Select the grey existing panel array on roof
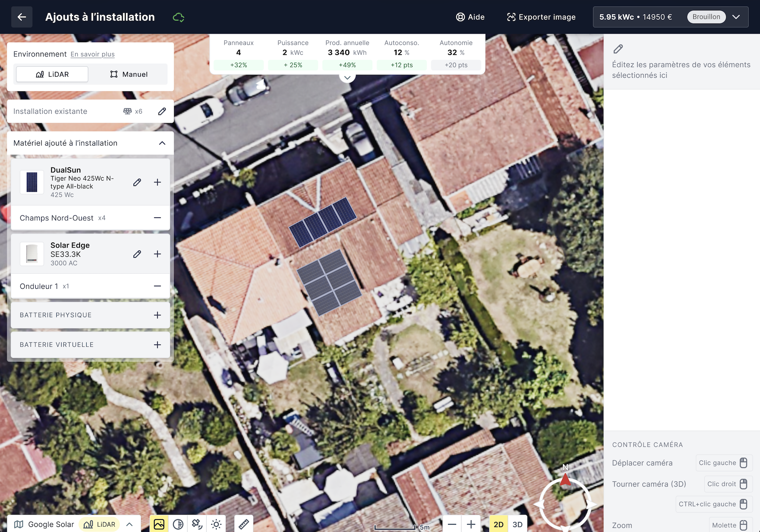This screenshot has width=760, height=532. tap(329, 282)
